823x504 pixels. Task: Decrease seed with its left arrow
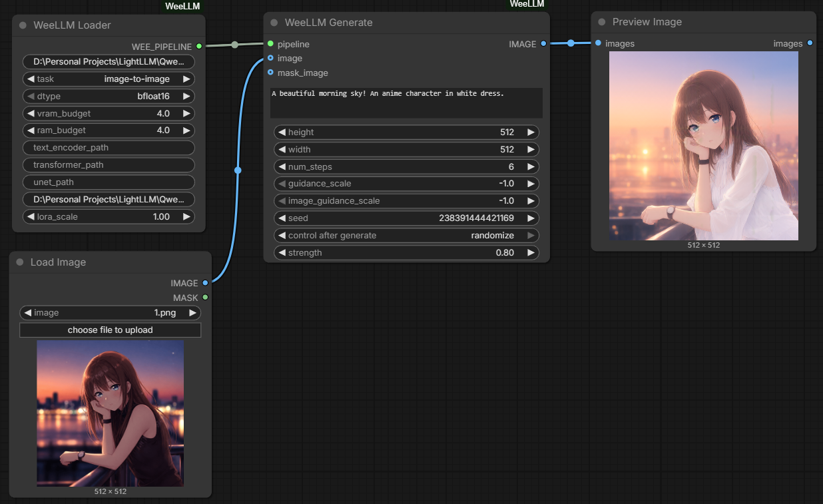[x=282, y=218]
